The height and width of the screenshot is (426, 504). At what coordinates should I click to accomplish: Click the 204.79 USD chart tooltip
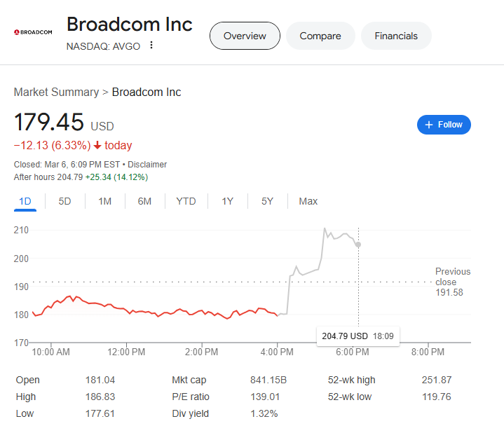357,336
